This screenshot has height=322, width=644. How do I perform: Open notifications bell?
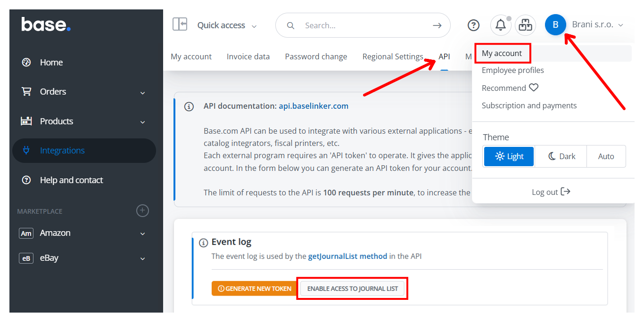[501, 25]
